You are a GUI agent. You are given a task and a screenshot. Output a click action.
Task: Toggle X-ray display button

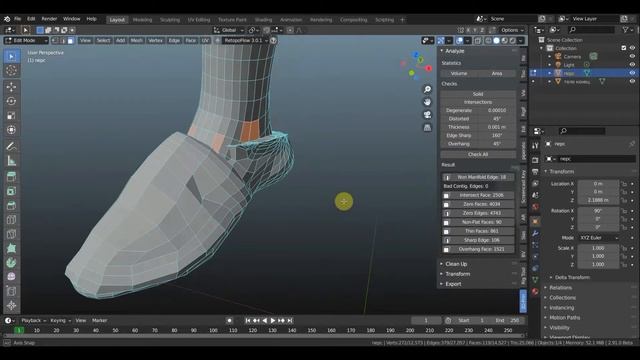coord(478,40)
